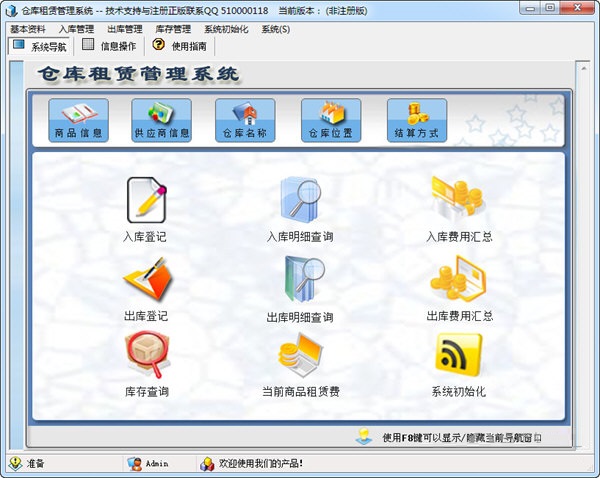Open the 库存管理 menu
The height and width of the screenshot is (478, 600).
[173, 29]
